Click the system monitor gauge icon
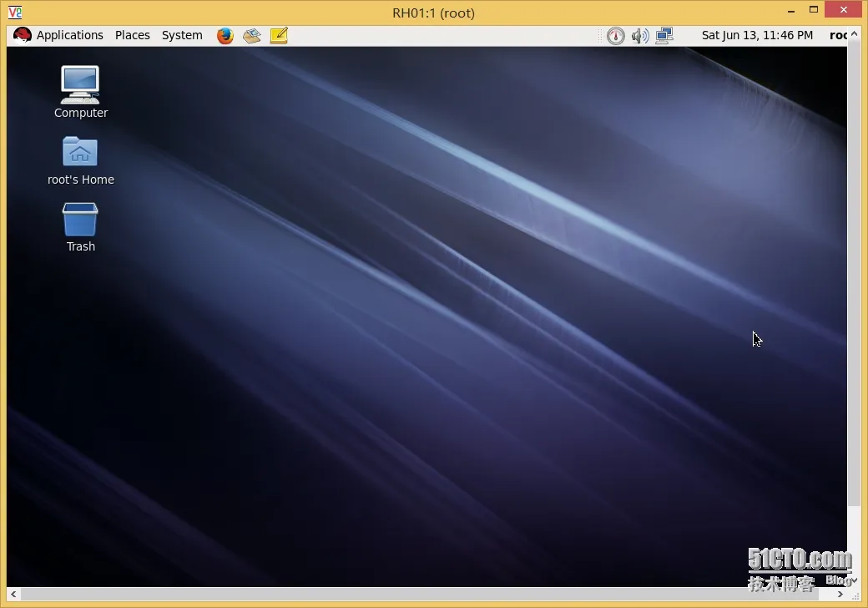 [x=616, y=36]
